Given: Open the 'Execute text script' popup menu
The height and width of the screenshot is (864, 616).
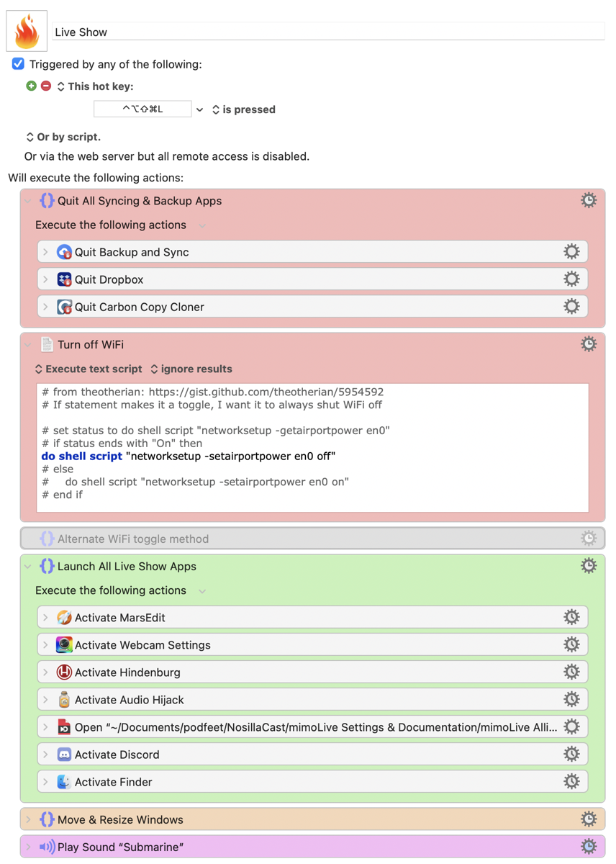Looking at the screenshot, I should tap(88, 369).
